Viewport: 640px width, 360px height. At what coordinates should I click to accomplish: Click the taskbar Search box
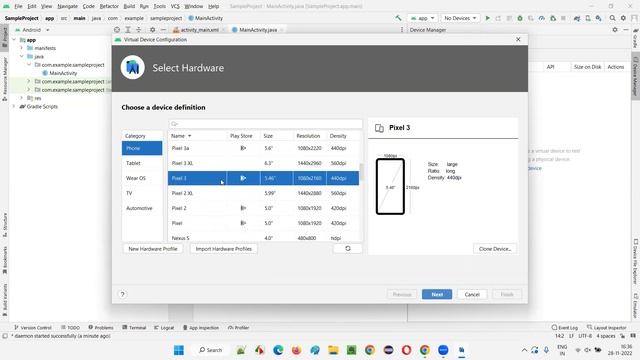point(211,350)
